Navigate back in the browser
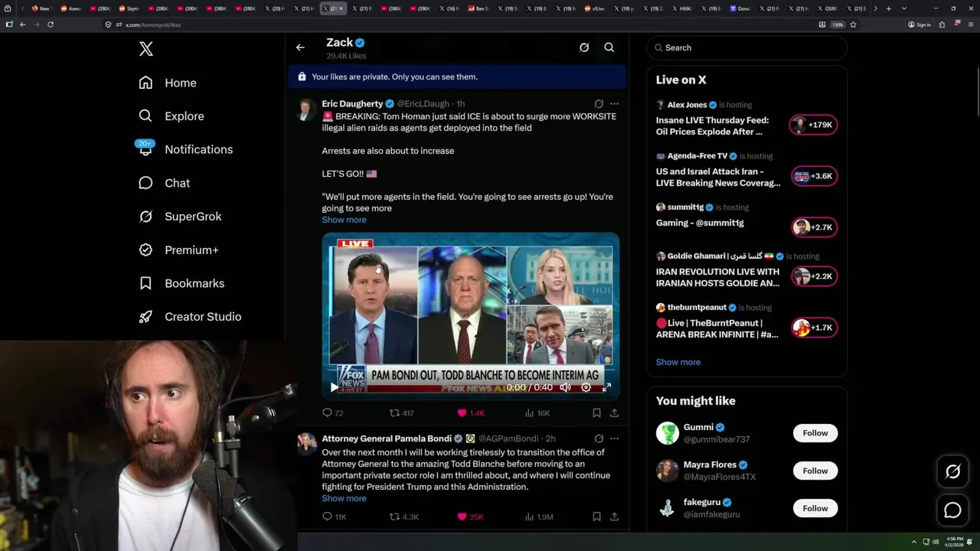This screenshot has width=980, height=551. [23, 24]
